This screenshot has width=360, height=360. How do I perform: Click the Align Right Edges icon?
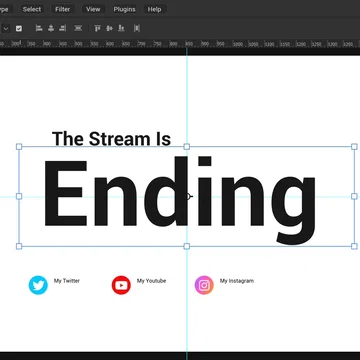click(x=62, y=28)
